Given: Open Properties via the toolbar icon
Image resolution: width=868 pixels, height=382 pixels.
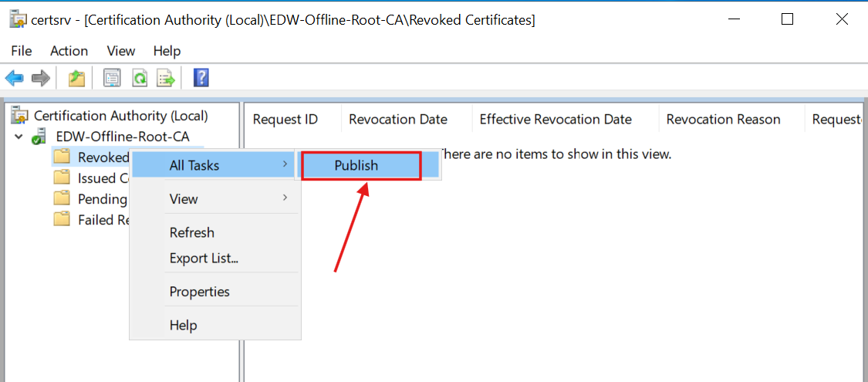Looking at the screenshot, I should 113,78.
